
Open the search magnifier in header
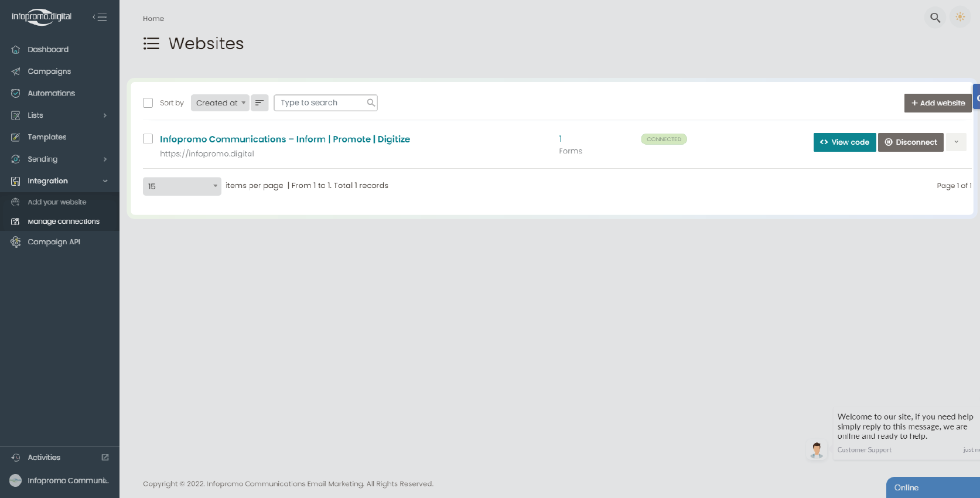tap(935, 18)
